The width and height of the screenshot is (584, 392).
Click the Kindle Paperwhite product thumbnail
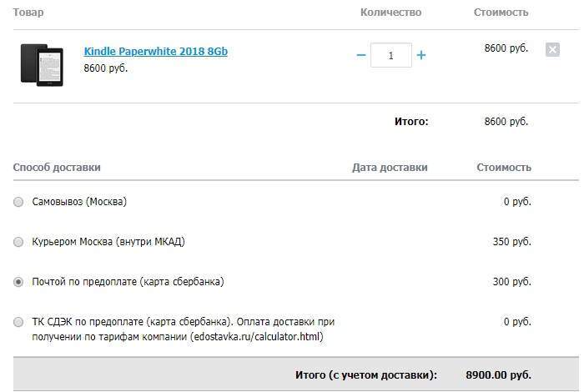(42, 63)
